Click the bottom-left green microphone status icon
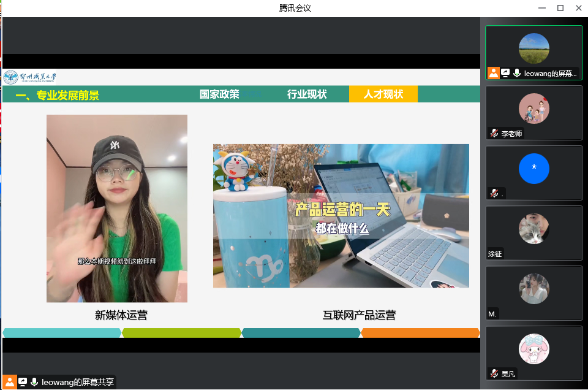The height and width of the screenshot is (390, 588). click(x=34, y=382)
